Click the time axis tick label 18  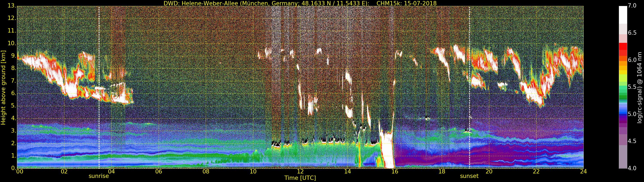pos(442,172)
